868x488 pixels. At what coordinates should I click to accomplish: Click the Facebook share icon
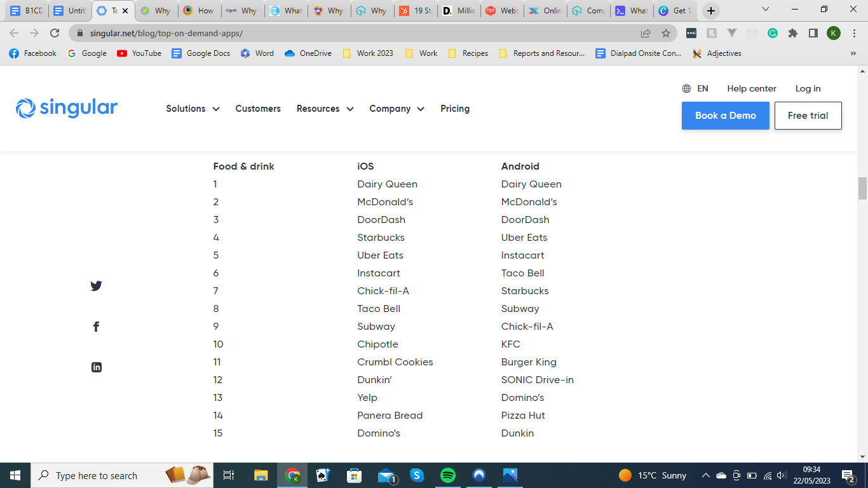(x=96, y=327)
